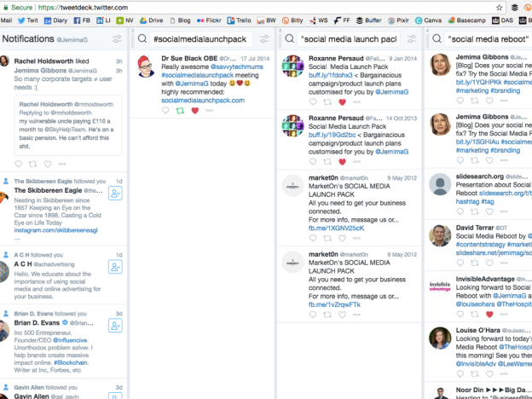The height and width of the screenshot is (399, 532).
Task: Bookmark page with the star icon
Action: pos(499,8)
